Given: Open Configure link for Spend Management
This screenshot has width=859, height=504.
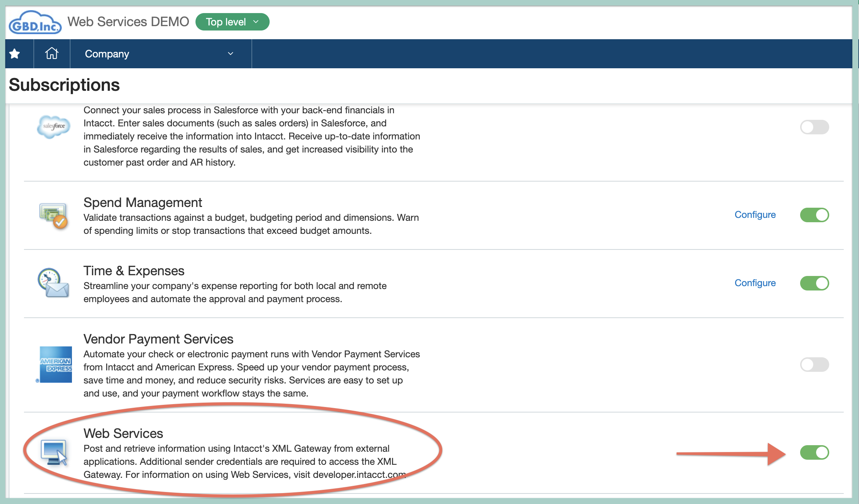Looking at the screenshot, I should pyautogui.click(x=755, y=215).
